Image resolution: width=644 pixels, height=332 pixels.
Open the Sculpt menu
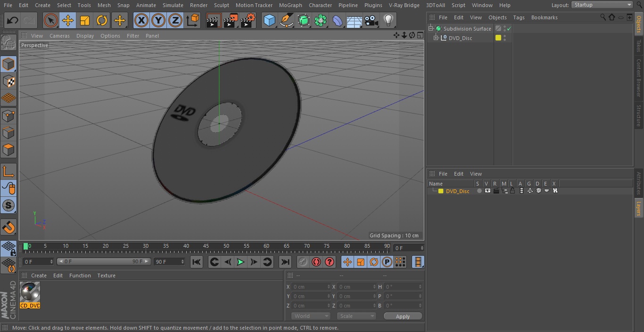(x=221, y=5)
